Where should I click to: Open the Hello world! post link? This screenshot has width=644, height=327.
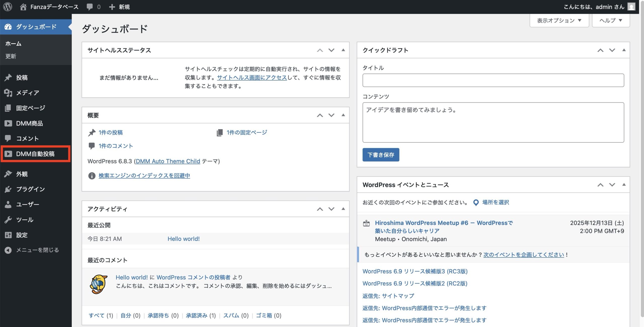click(x=183, y=239)
